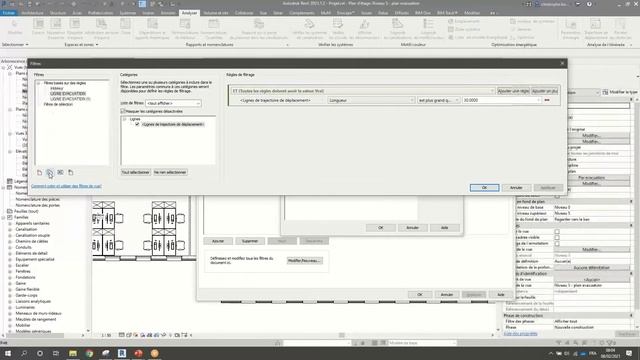640x360 pixels.
Task: Collapse the Lignes category node
Action: (124, 119)
